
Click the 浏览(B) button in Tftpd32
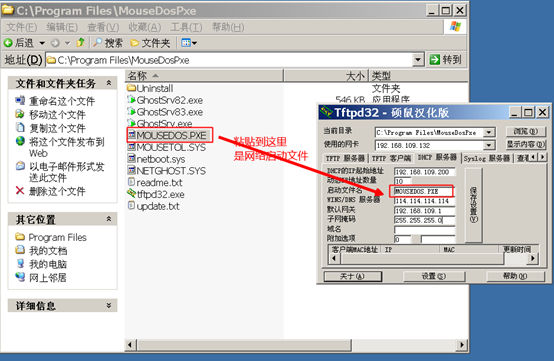point(526,131)
